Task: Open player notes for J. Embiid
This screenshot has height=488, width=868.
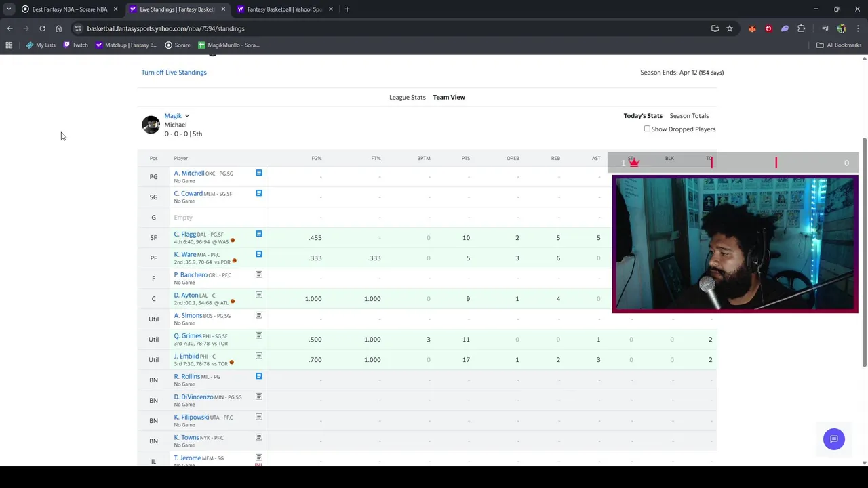Action: tap(258, 356)
